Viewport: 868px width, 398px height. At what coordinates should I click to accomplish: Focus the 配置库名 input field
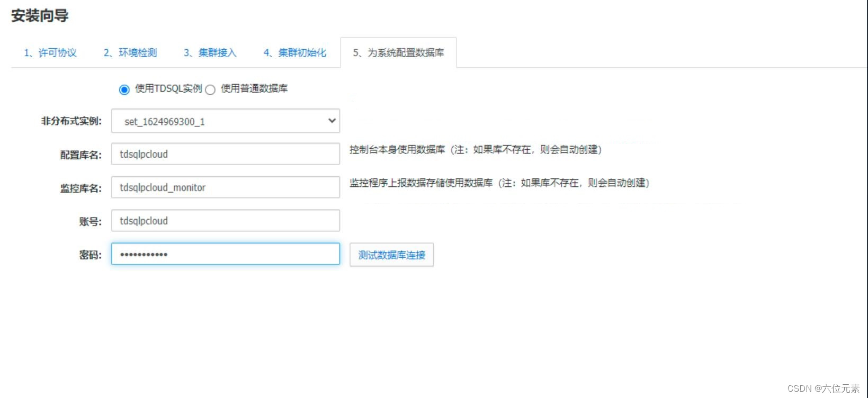pyautogui.click(x=226, y=154)
